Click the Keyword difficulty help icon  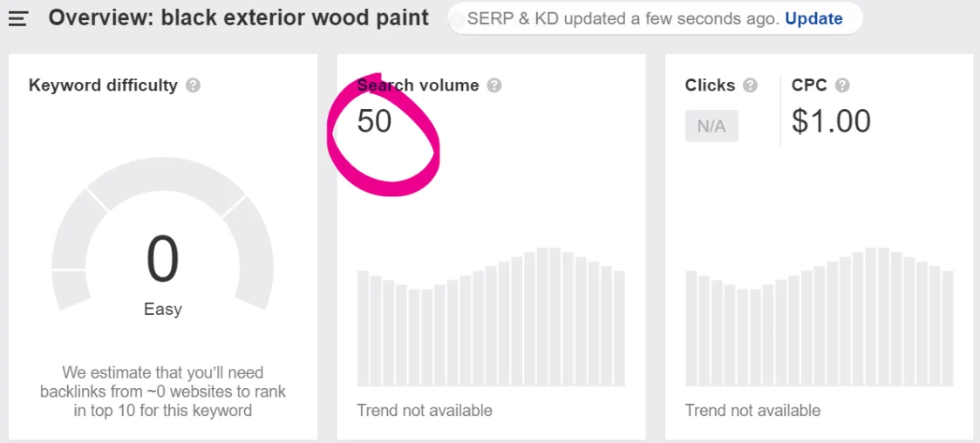[194, 85]
